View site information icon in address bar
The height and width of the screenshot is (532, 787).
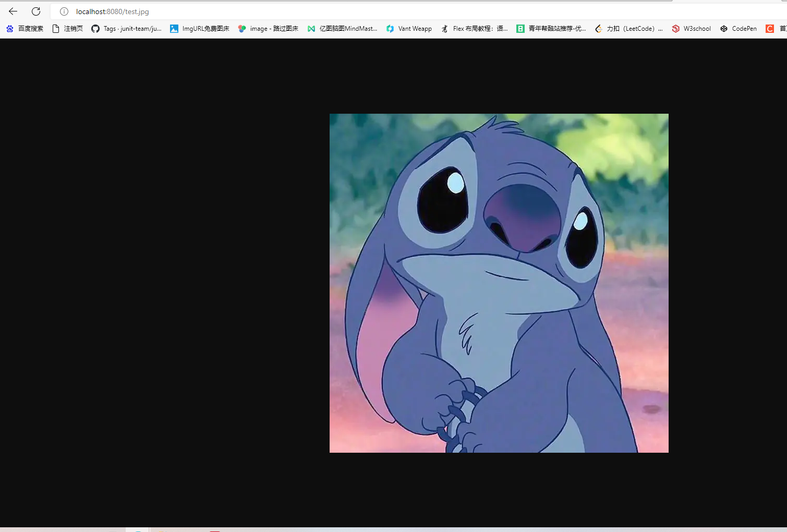pyautogui.click(x=64, y=11)
